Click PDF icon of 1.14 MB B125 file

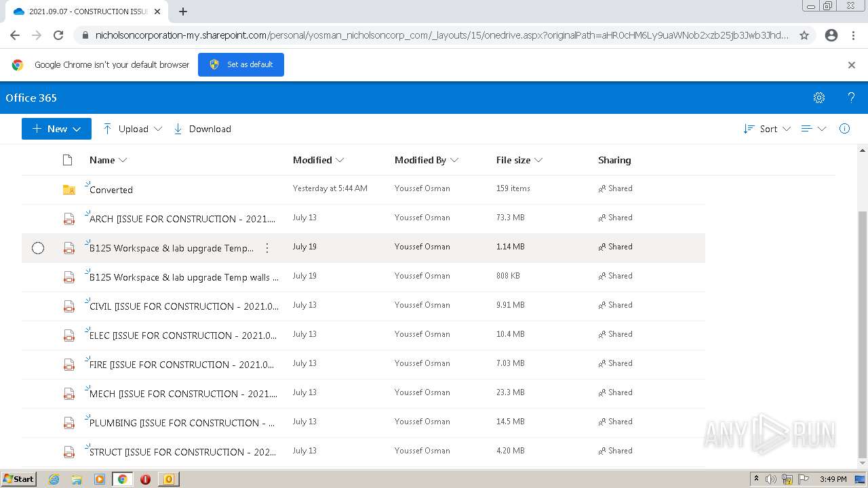coord(68,248)
